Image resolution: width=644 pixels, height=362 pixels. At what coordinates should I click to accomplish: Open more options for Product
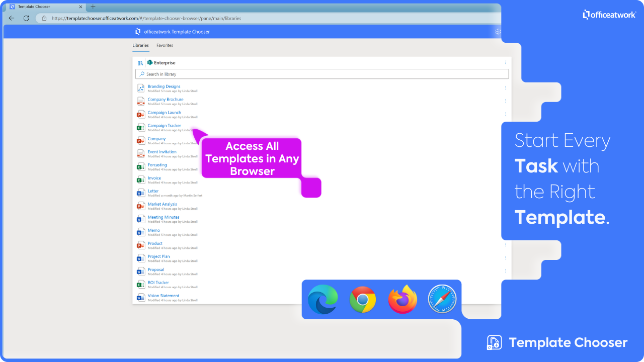pyautogui.click(x=506, y=245)
